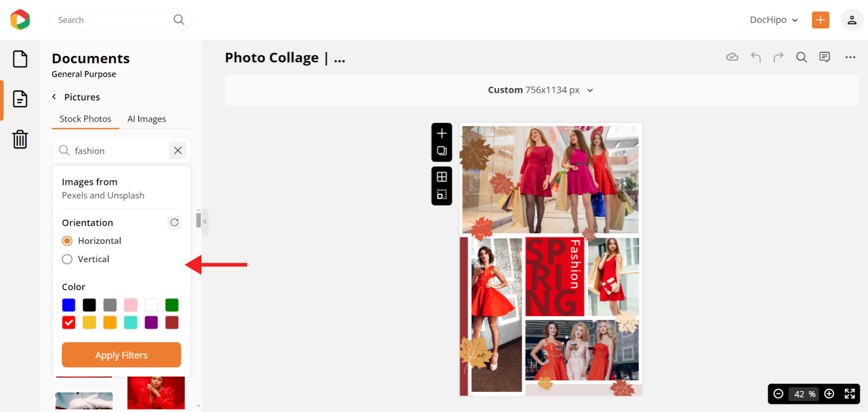Click the magnifier in picture search

pyautogui.click(x=64, y=150)
